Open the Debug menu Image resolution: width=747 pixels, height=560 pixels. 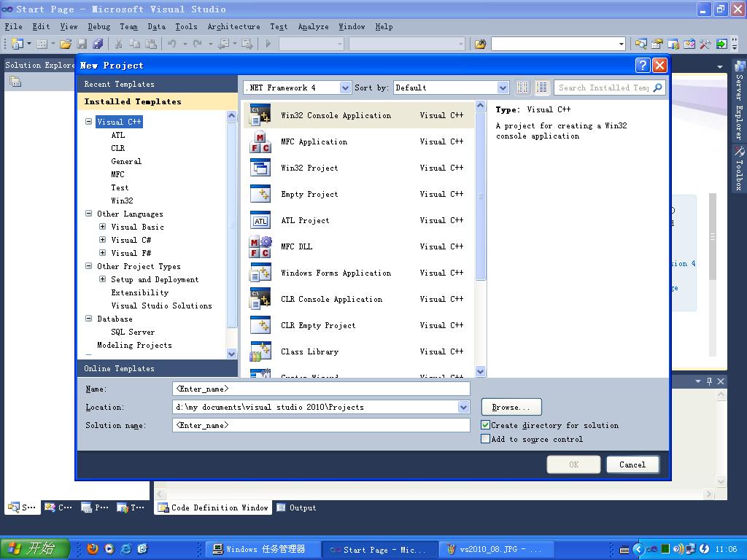pyautogui.click(x=98, y=27)
